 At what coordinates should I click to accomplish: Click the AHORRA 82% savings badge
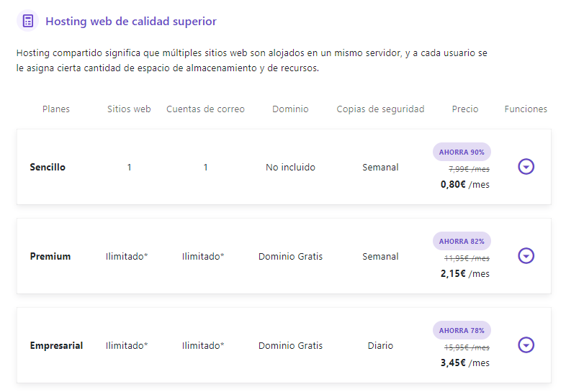pyautogui.click(x=462, y=241)
